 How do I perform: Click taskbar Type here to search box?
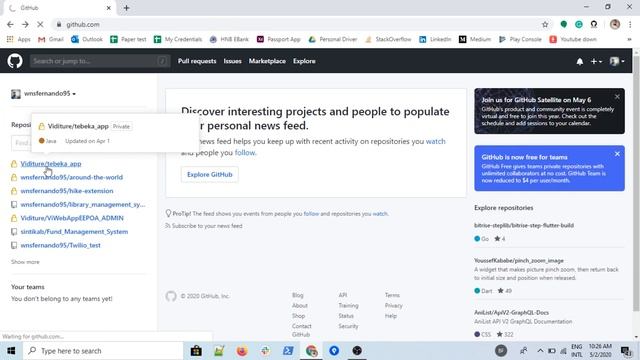coord(103,351)
